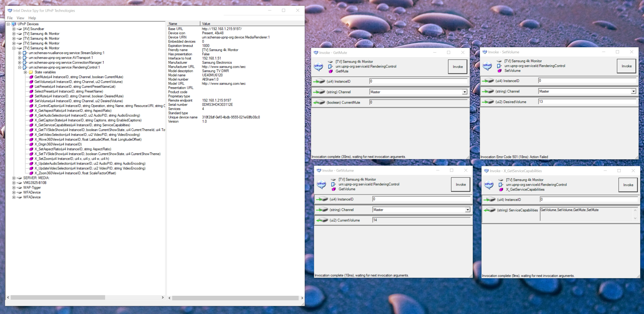
Task: Click the GetVolume action icon in tree
Action: click(31, 82)
